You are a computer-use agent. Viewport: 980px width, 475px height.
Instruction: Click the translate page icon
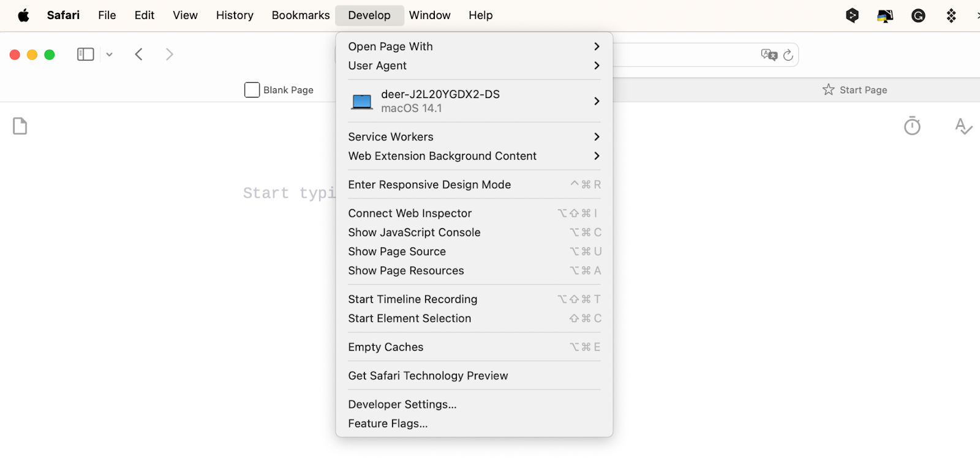tap(769, 55)
